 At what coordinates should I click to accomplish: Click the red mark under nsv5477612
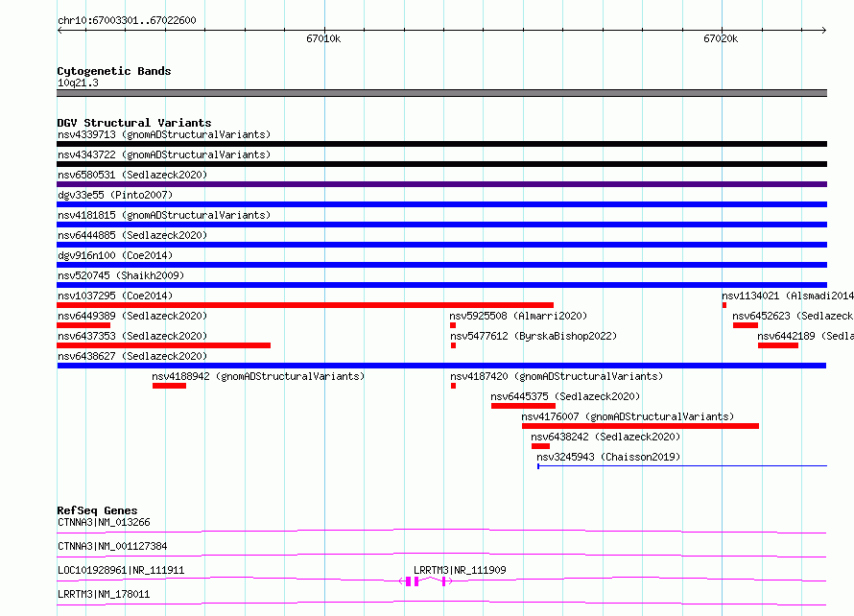(x=453, y=345)
